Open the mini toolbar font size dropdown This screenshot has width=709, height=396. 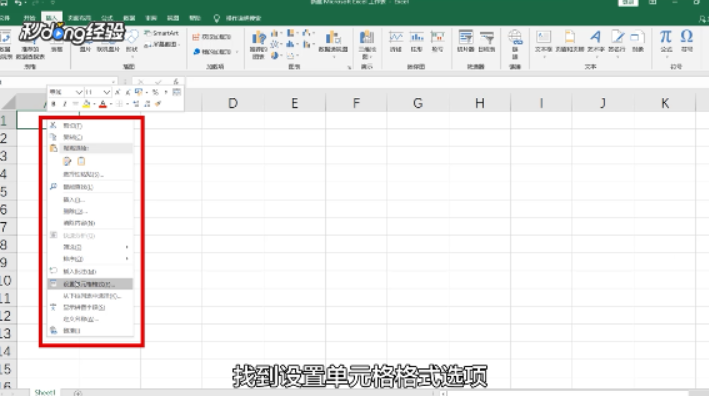click(106, 92)
